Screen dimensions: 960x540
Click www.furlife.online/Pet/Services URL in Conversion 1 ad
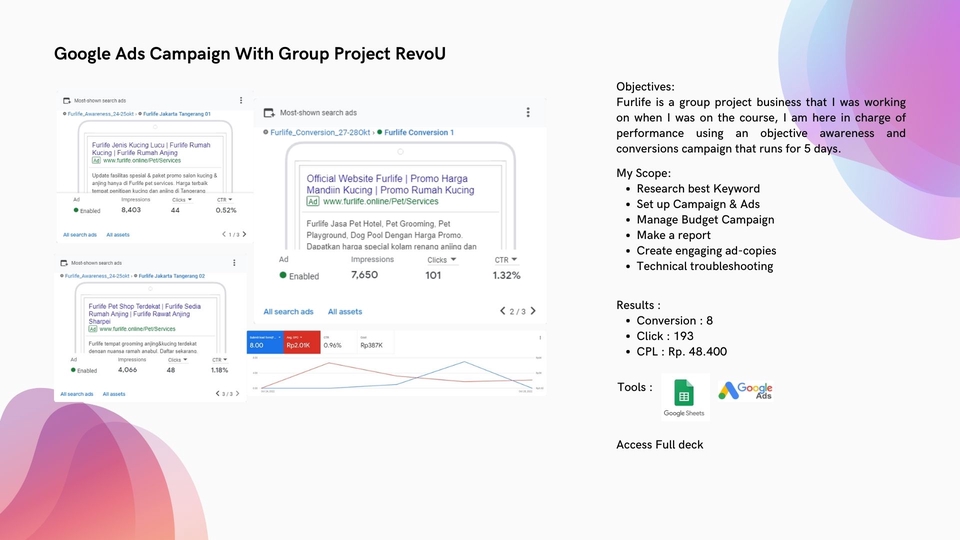pyautogui.click(x=381, y=201)
